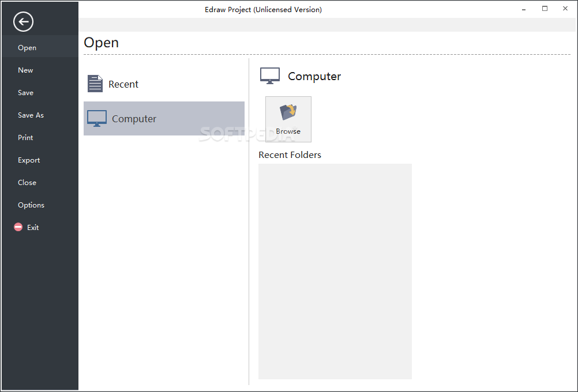
Task: Select Open in the sidebar menu
Action: click(x=40, y=47)
